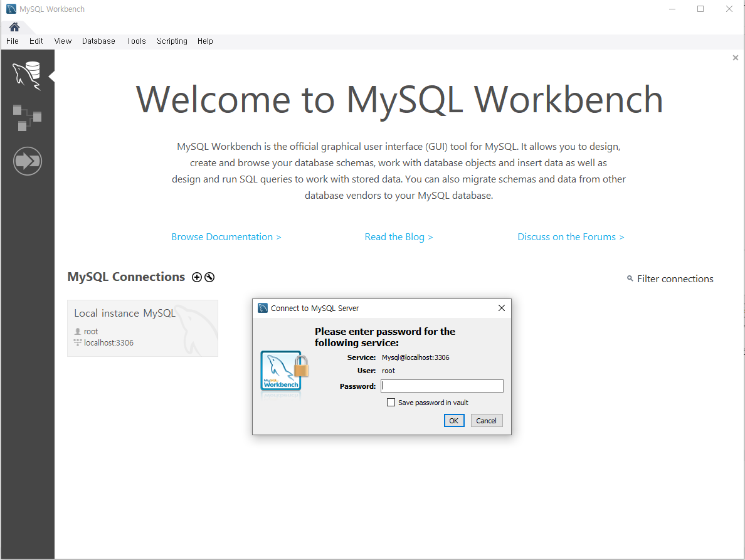Follow Read the Blog link

(x=399, y=237)
